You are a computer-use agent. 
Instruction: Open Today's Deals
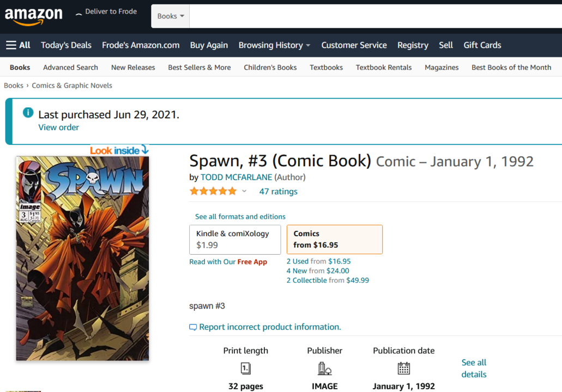tap(66, 45)
